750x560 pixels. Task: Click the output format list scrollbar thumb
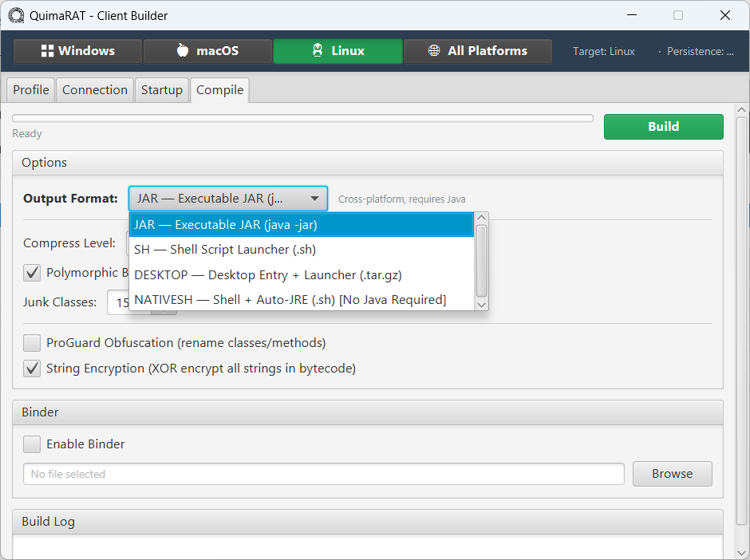tap(481, 259)
